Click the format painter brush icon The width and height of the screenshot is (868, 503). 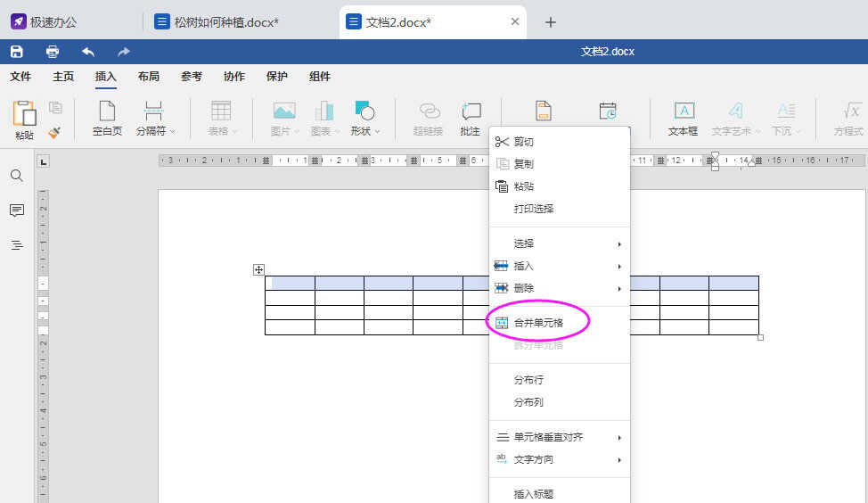point(54,132)
